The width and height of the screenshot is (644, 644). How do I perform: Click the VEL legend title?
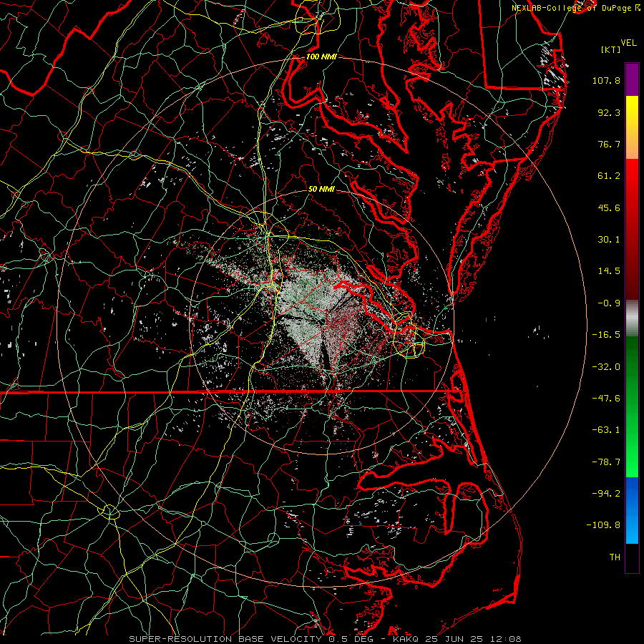pos(629,43)
